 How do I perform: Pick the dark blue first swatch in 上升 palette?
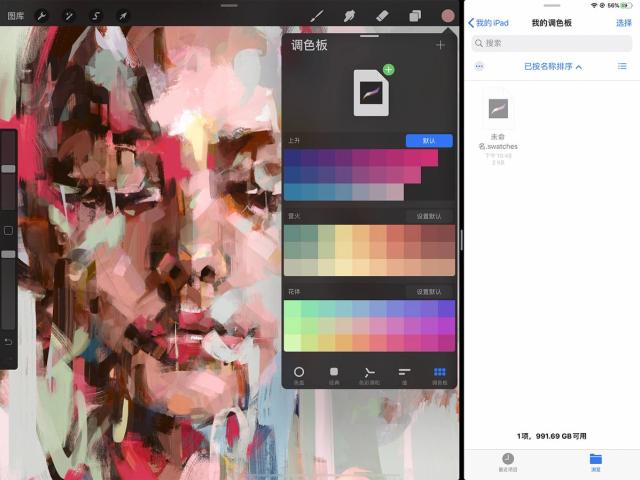pos(292,158)
